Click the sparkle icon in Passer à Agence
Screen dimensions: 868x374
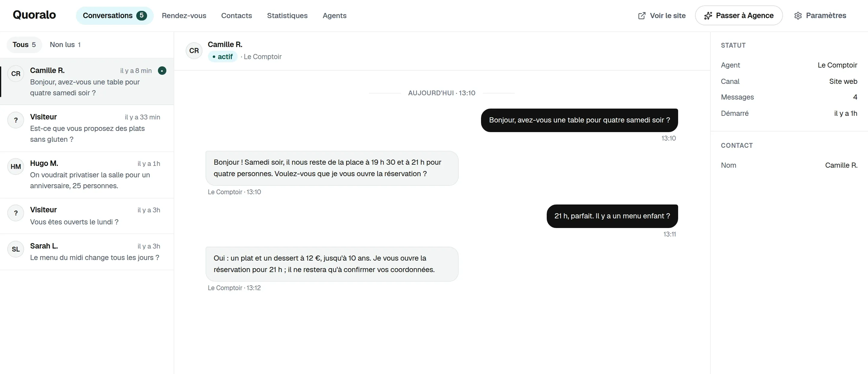pyautogui.click(x=708, y=15)
